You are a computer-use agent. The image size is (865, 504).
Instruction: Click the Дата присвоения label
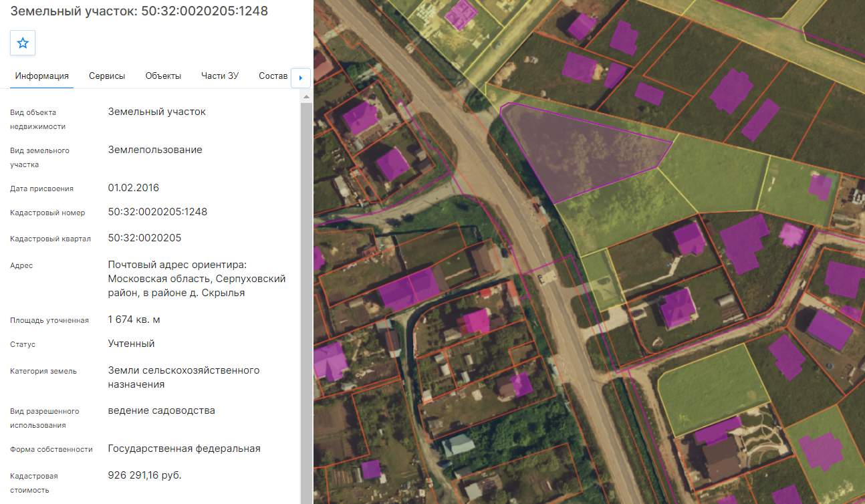(x=41, y=188)
